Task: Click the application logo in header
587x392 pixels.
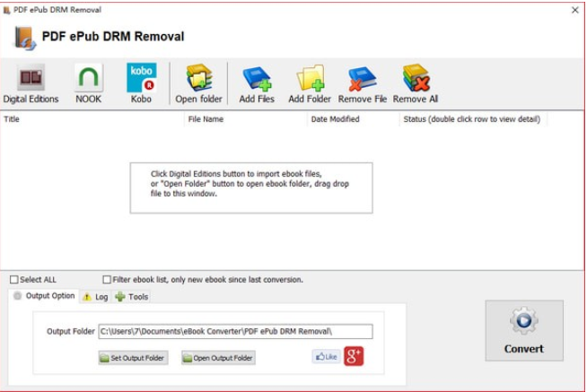Action: click(25, 38)
